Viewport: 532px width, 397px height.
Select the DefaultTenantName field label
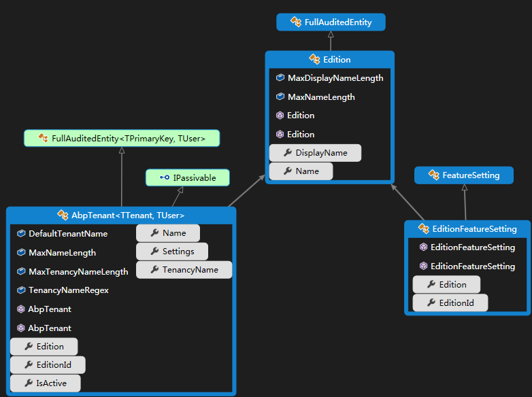click(x=68, y=234)
